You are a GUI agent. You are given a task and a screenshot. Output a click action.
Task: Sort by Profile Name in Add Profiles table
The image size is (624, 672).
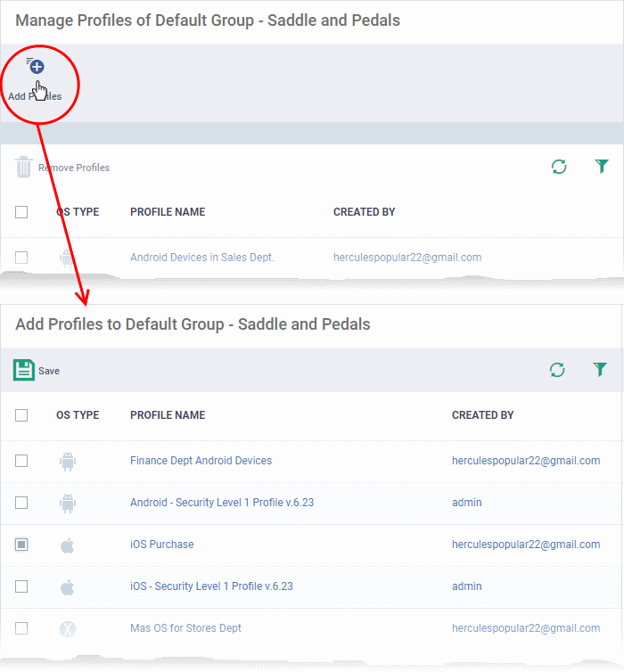click(x=168, y=415)
